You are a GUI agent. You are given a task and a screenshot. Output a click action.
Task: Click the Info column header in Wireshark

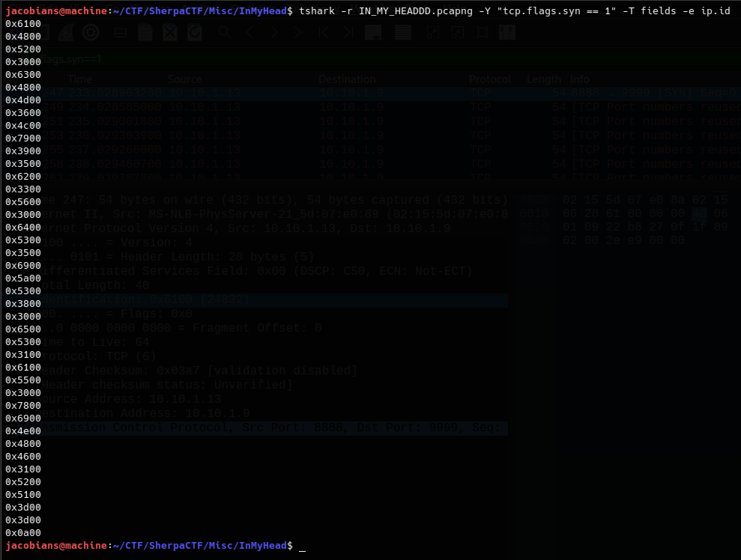[580, 79]
